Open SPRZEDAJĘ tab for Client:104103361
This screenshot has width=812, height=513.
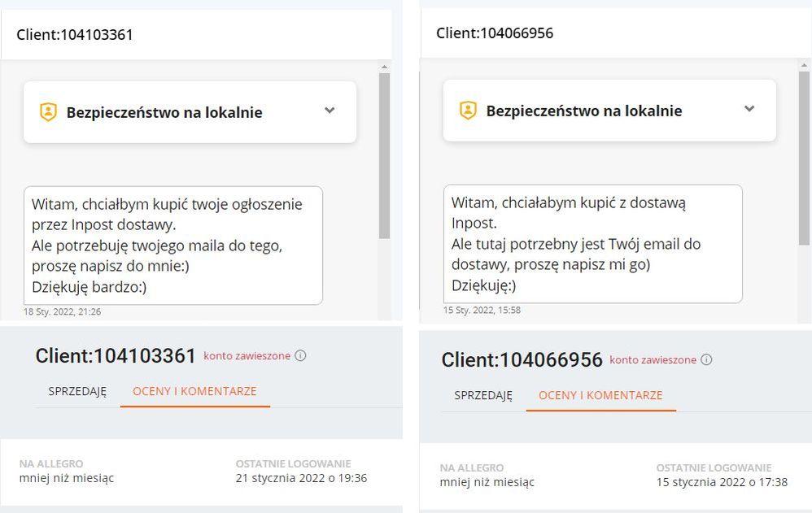[77, 391]
